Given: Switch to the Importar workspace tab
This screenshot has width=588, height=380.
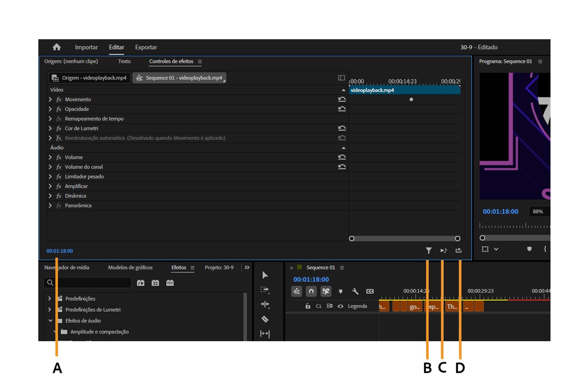Looking at the screenshot, I should point(86,47).
